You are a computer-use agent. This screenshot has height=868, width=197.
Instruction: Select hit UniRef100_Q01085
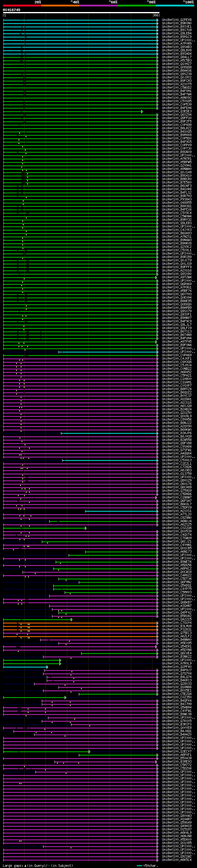pos(177,843)
